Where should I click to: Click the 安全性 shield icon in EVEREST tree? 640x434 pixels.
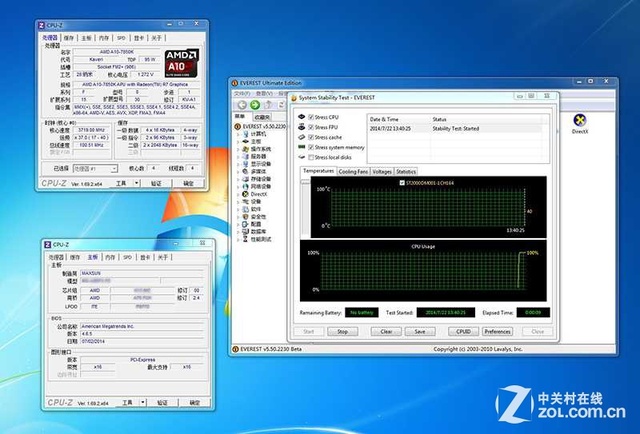246,216
